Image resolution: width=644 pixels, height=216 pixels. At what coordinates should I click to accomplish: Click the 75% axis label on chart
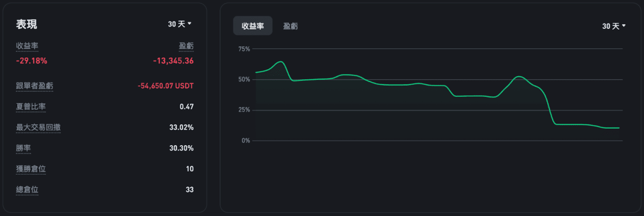click(244, 49)
